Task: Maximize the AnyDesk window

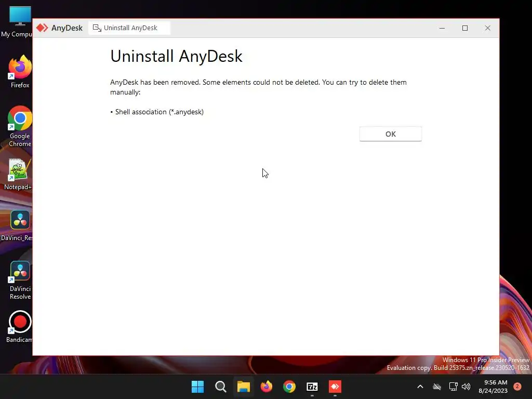Action: [x=465, y=28]
